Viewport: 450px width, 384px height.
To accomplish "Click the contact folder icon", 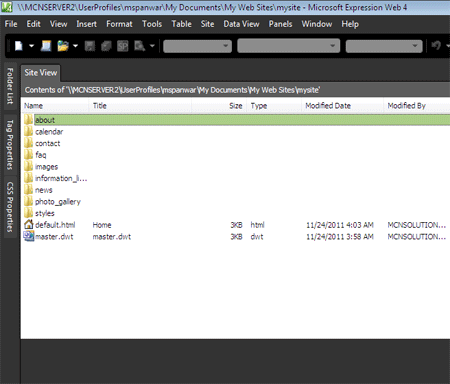I will 28,143.
